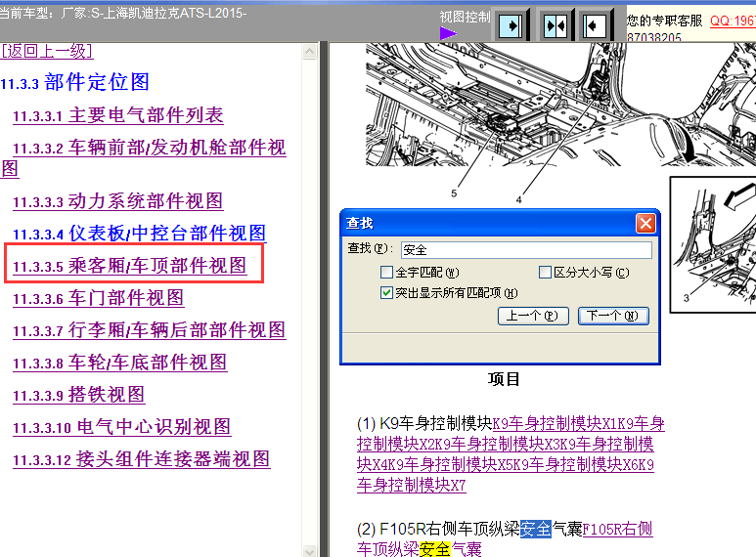Click the 项目 table heading

(504, 379)
